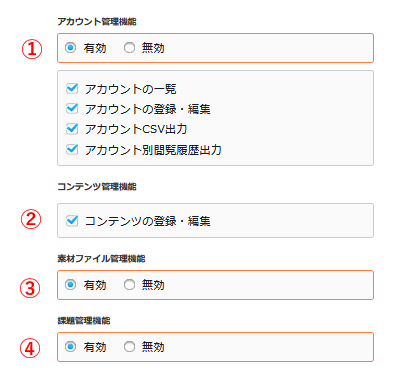
Task: Click the red circled number 1 marker
Action: [32, 49]
